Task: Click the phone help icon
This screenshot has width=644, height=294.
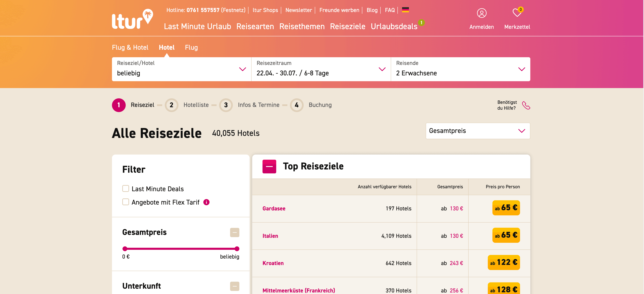Action: (x=526, y=105)
